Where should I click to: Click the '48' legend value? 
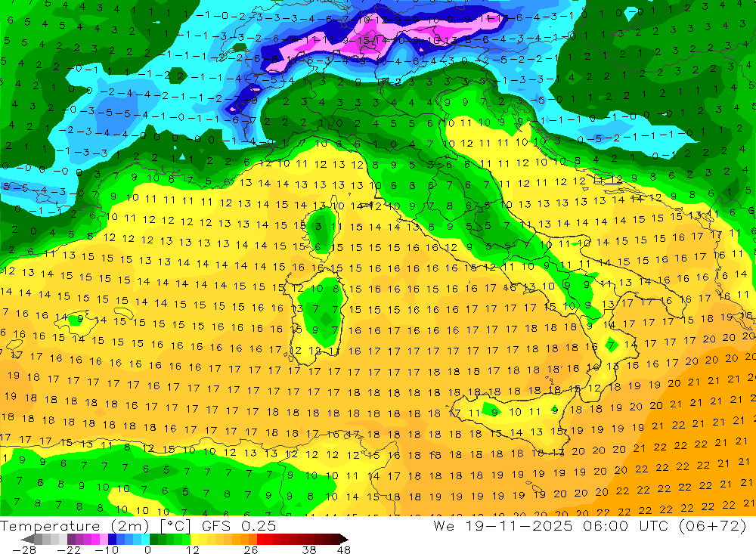pos(343,550)
